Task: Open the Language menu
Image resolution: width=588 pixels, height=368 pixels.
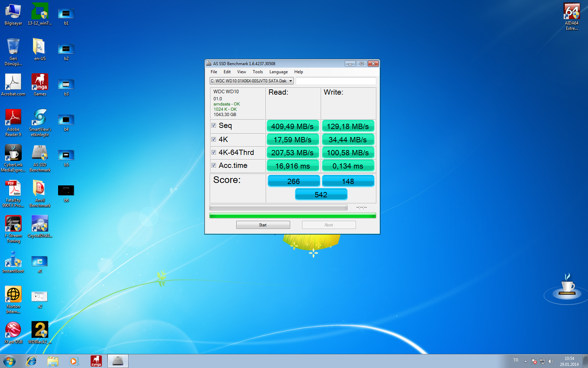Action: (x=278, y=72)
